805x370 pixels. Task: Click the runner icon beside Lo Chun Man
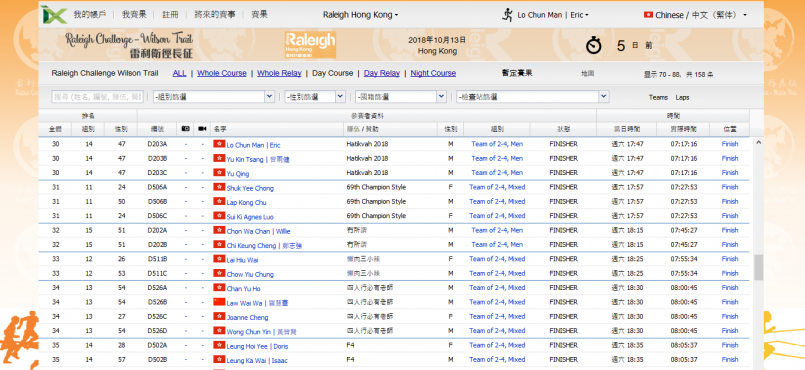click(507, 15)
